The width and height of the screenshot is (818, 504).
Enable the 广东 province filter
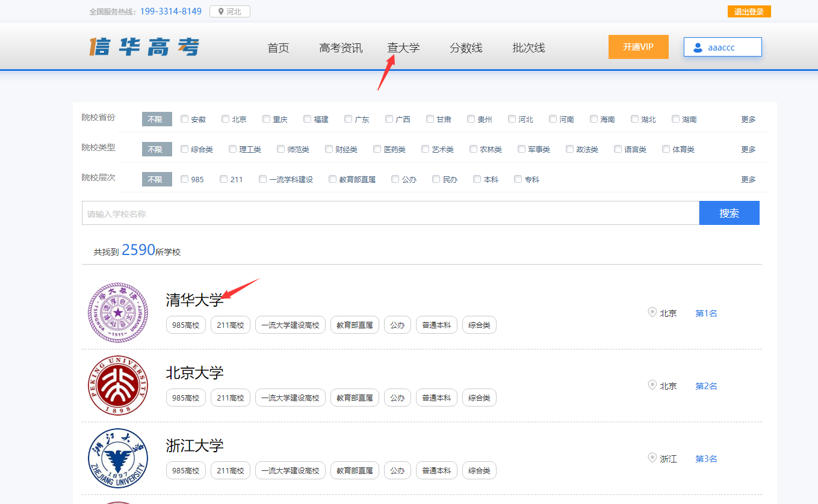tap(349, 119)
